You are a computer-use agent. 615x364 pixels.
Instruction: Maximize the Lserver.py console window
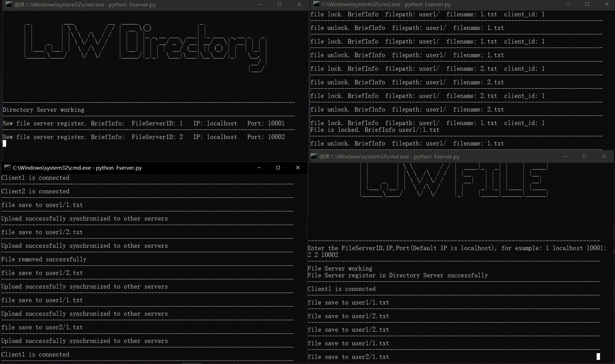tap(587, 4)
